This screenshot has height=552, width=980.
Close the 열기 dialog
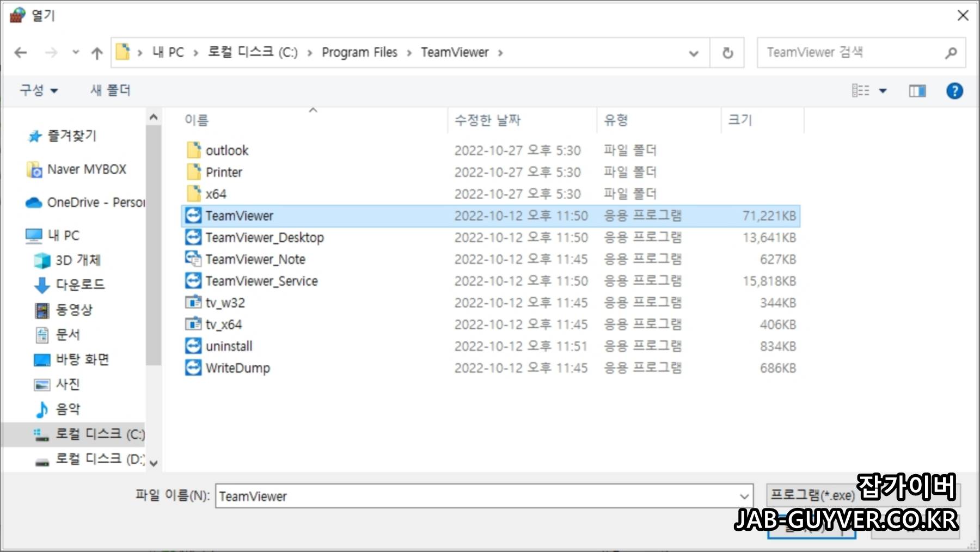(x=963, y=15)
